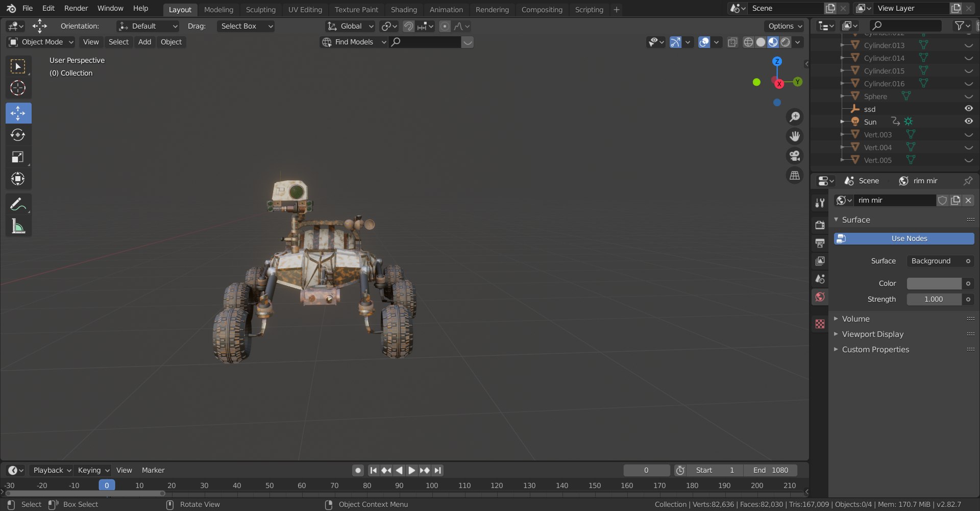Toggle auto keying record button
This screenshot has width=980, height=511.
point(358,470)
